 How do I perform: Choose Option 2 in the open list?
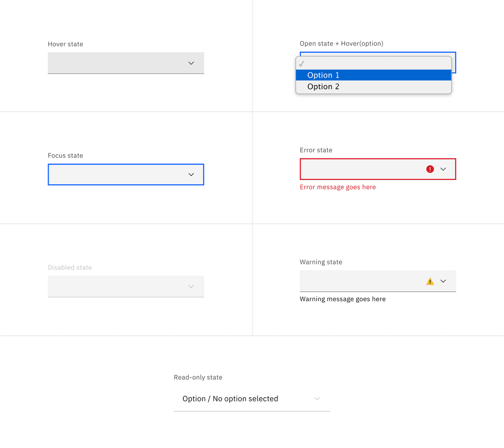click(x=374, y=87)
